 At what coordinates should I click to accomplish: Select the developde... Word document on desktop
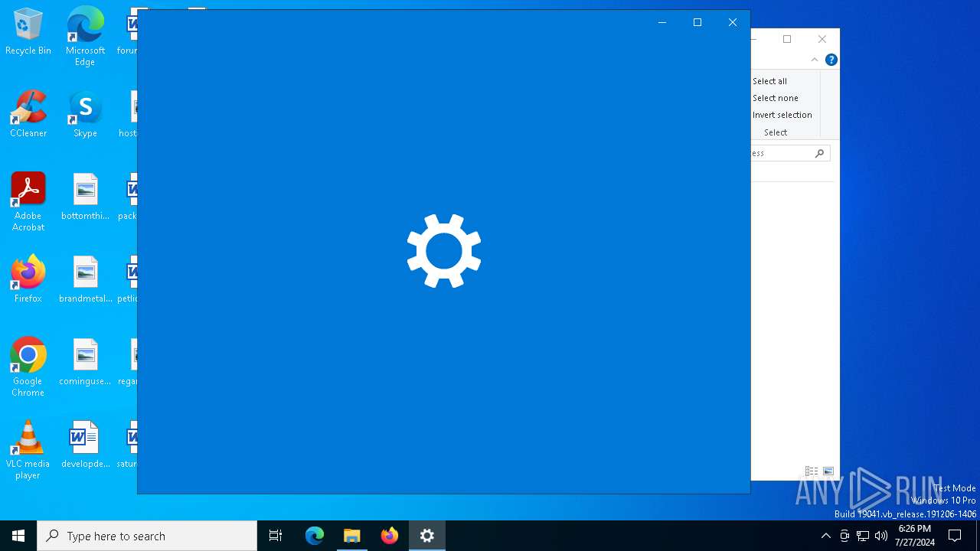click(85, 445)
